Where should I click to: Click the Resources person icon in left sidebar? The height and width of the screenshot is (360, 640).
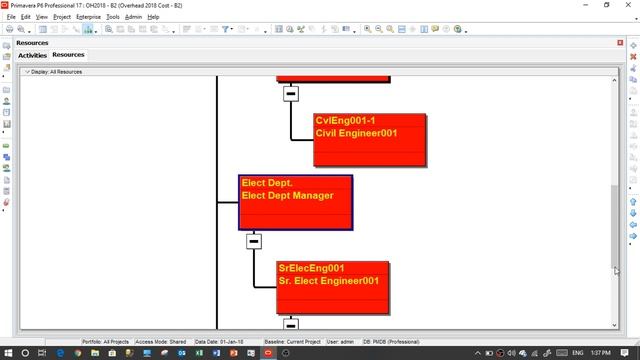(7, 101)
